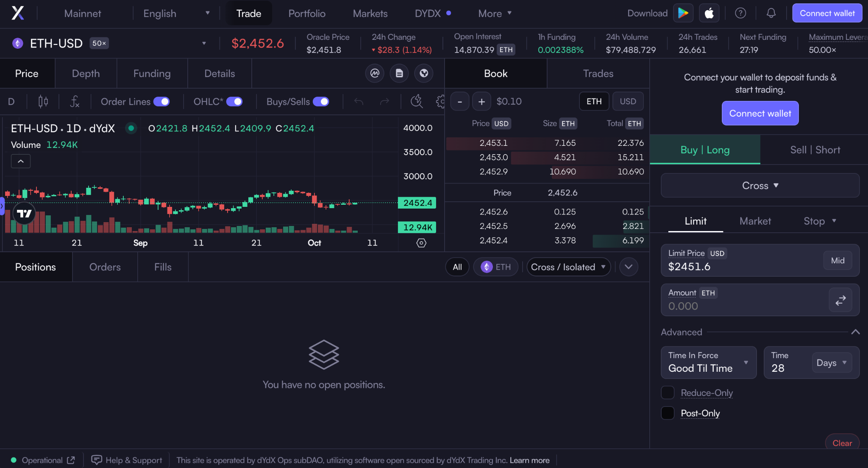Open the quick search lightning icon
This screenshot has width=868, height=468.
click(417, 102)
